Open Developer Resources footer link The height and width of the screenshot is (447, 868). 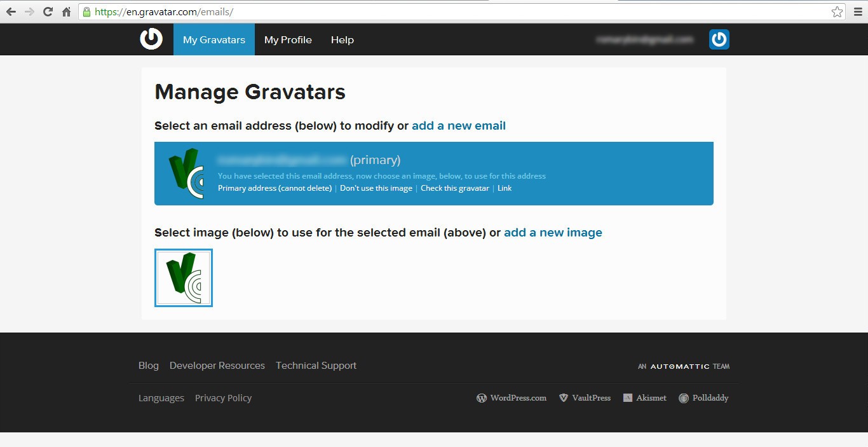[217, 366]
